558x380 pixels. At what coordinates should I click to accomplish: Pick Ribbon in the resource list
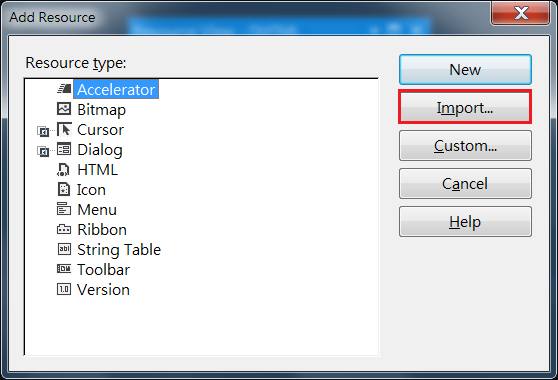click(102, 229)
